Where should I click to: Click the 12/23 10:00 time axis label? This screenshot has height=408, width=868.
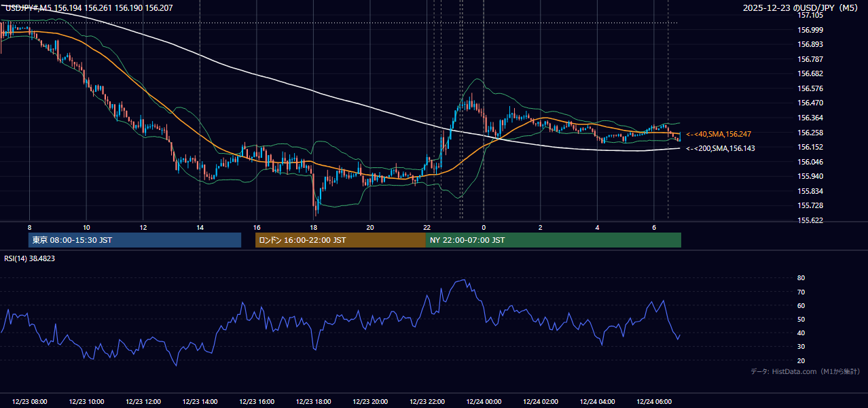pyautogui.click(x=86, y=402)
